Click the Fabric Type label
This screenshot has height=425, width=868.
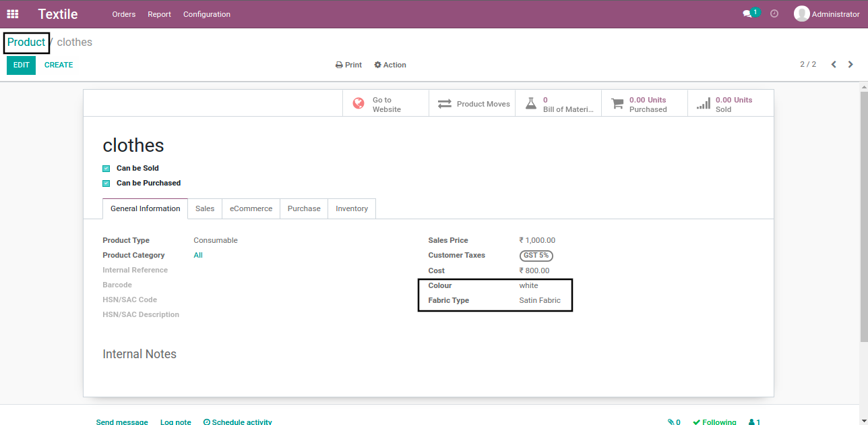(x=449, y=301)
